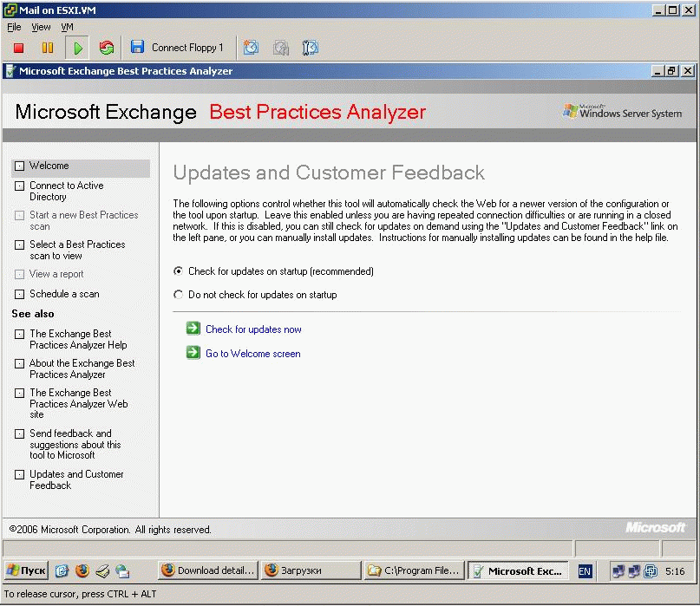This screenshot has width=700, height=606.
Task: Click Mail on ESXI.VM title bar icon
Action: [10, 10]
